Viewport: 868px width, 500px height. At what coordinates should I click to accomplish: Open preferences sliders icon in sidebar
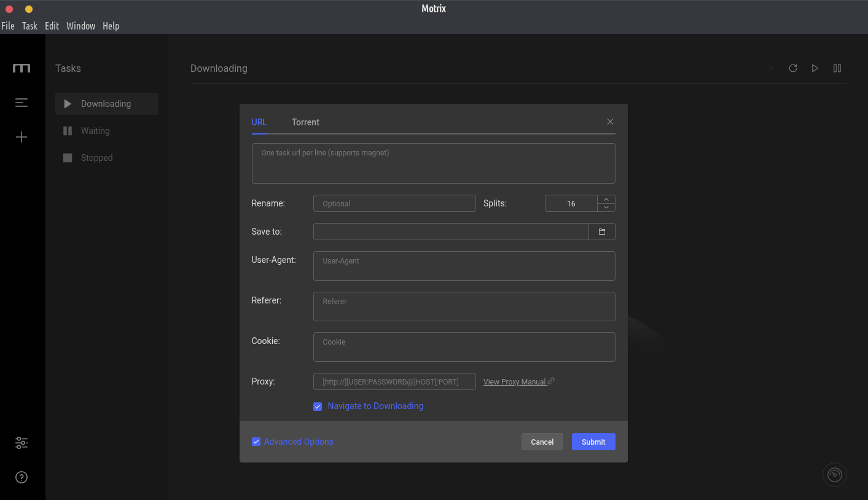22,443
